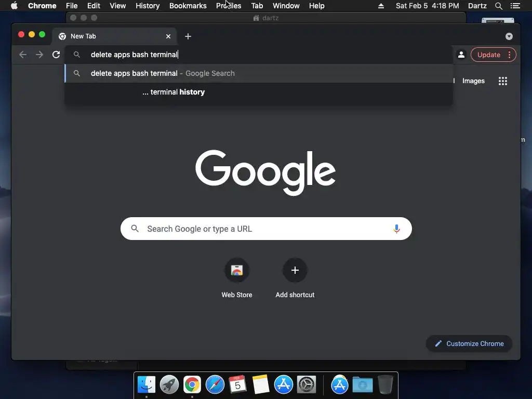Click the Google logo
Screen dimensions: 532x399
pos(265,172)
